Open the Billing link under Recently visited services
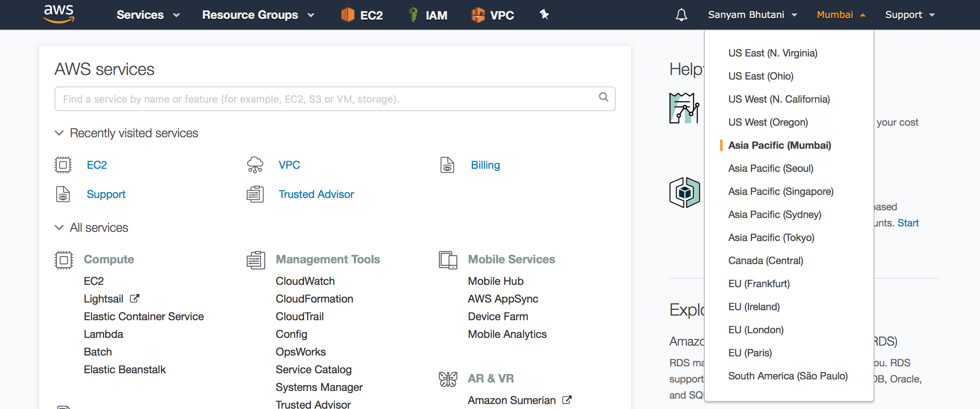980x409 pixels. click(x=485, y=165)
